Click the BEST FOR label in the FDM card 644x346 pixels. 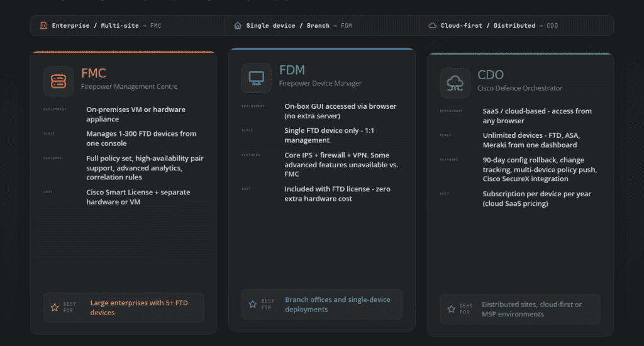(268, 304)
